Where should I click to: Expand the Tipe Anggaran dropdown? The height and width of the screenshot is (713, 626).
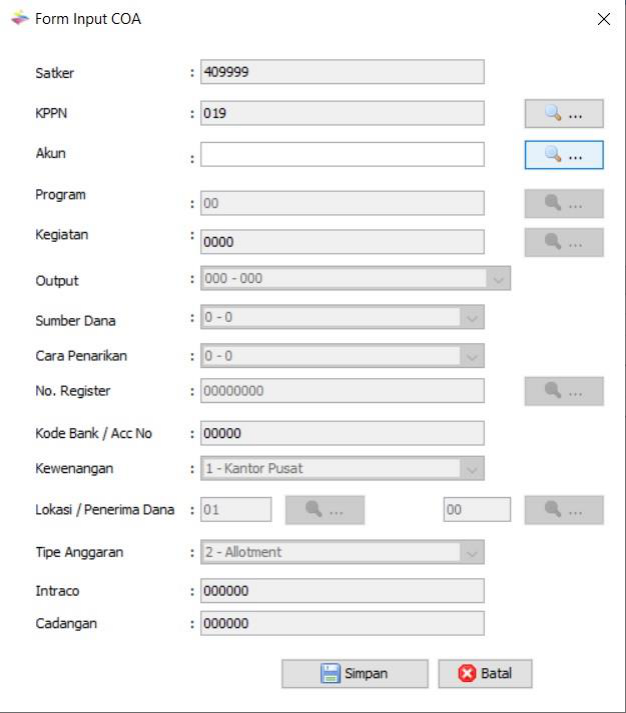click(472, 552)
